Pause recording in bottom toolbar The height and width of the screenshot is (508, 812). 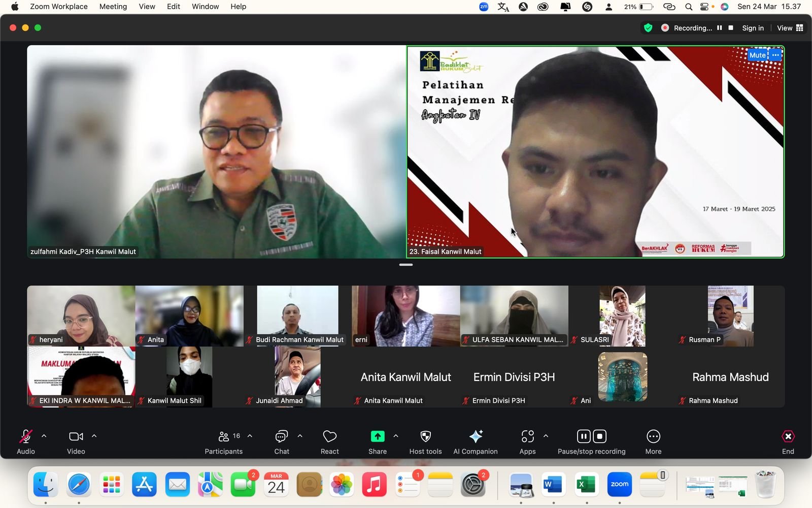(x=584, y=436)
